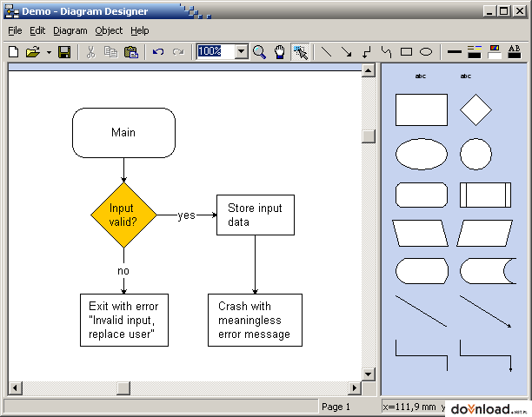532x417 pixels.
Task: Redo the last undone action
Action: 178,52
